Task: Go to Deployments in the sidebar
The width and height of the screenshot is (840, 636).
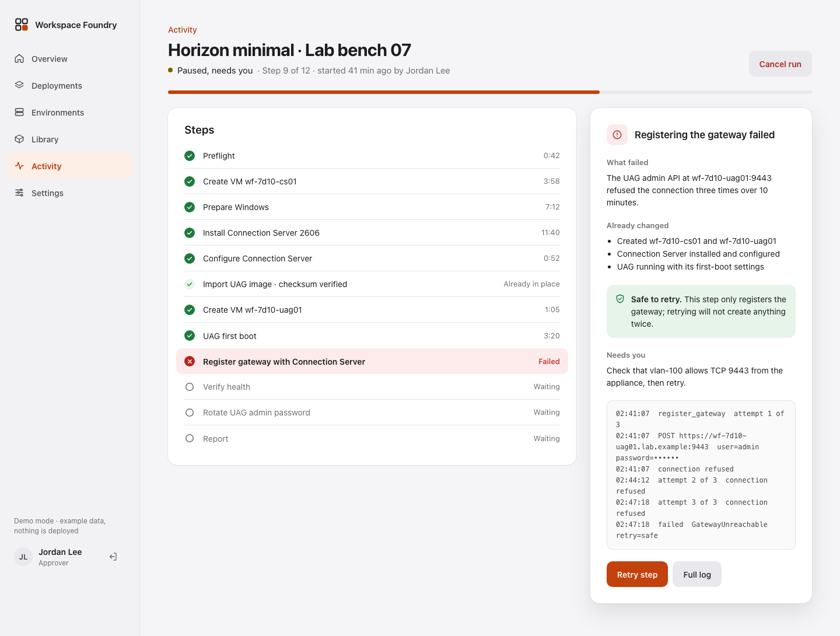Action: click(70, 85)
